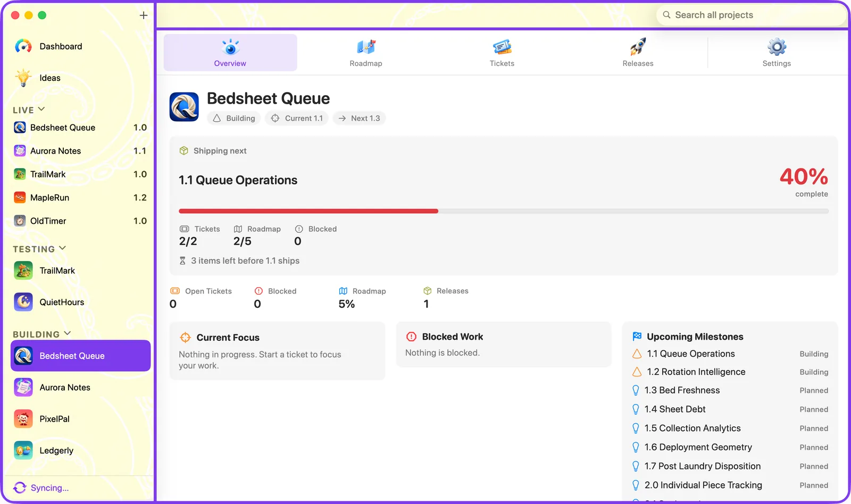This screenshot has height=504, width=851.
Task: Open the Settings tab
Action: click(x=777, y=53)
